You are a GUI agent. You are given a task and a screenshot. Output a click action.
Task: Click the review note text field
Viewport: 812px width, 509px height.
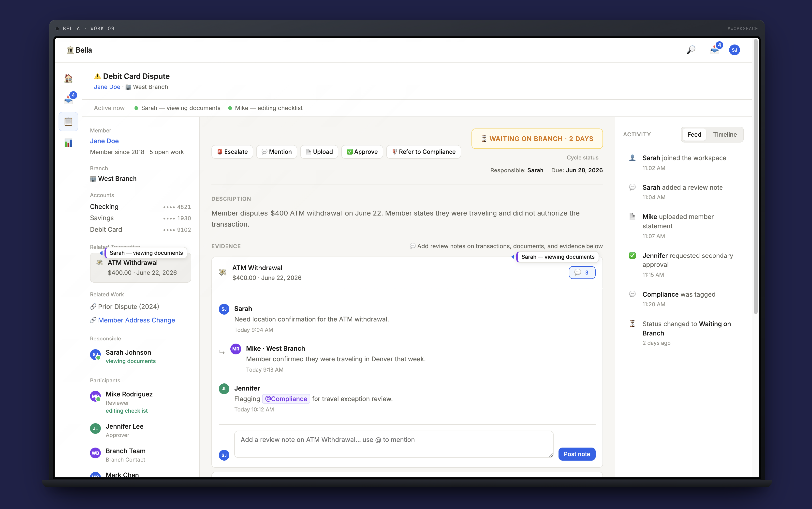(x=394, y=444)
